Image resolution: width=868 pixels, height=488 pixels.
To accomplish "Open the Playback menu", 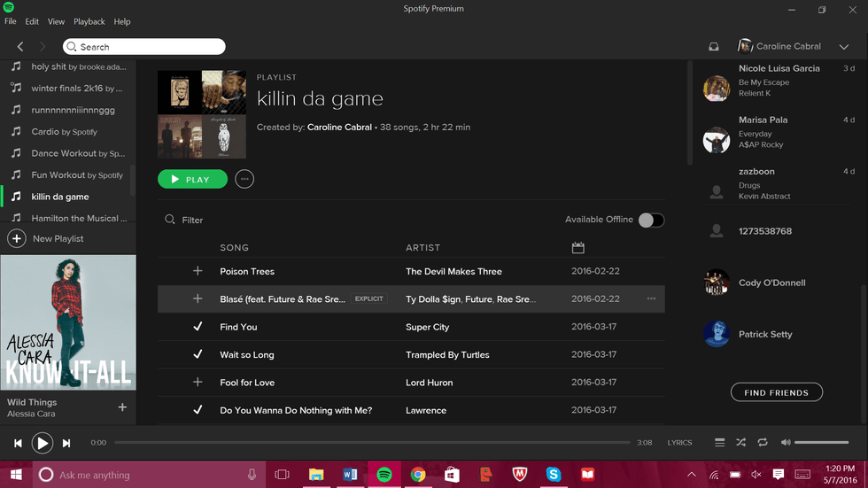I will (89, 21).
